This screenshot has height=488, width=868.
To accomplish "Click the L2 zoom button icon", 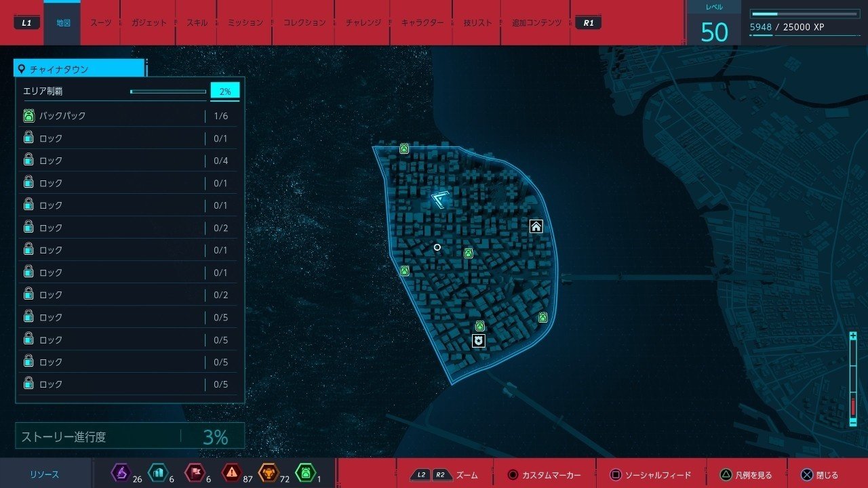I will point(421,475).
